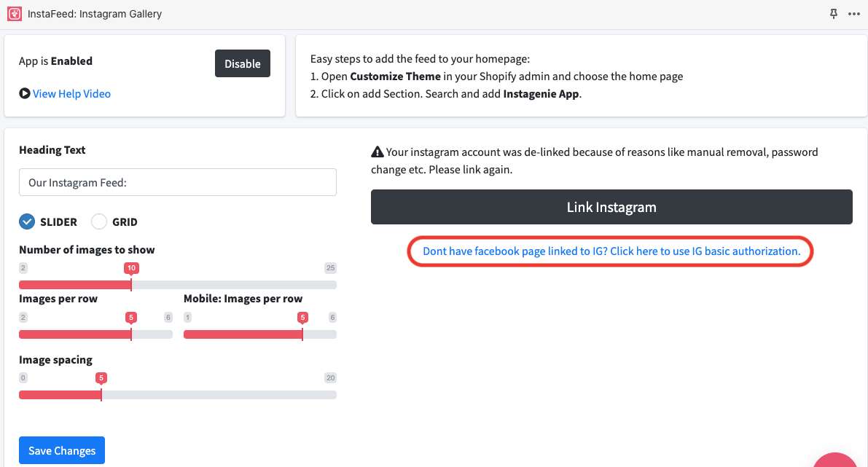Disable the InstaFeed app
The height and width of the screenshot is (467, 868).
pos(243,63)
